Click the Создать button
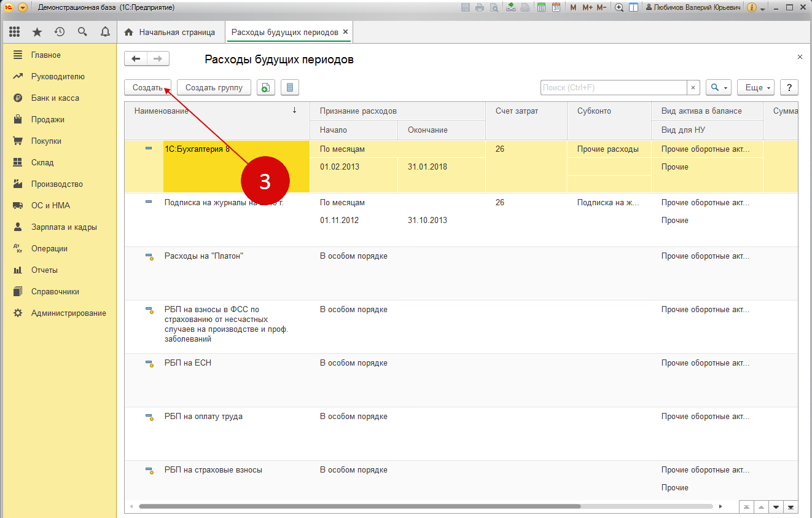812x518 pixels. click(x=147, y=88)
